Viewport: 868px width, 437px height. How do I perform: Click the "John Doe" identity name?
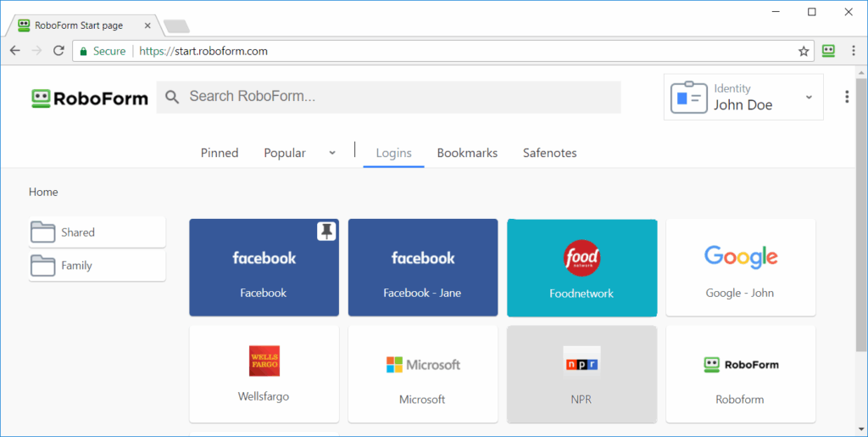743,104
